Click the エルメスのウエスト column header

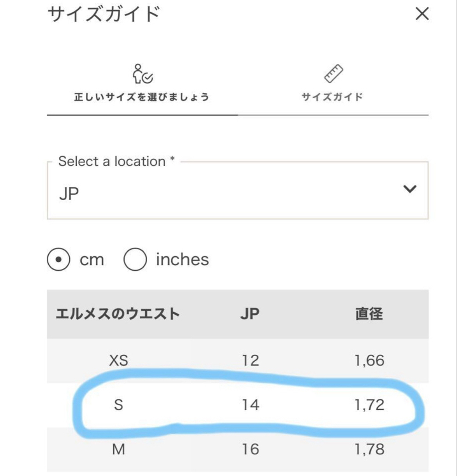[118, 314]
